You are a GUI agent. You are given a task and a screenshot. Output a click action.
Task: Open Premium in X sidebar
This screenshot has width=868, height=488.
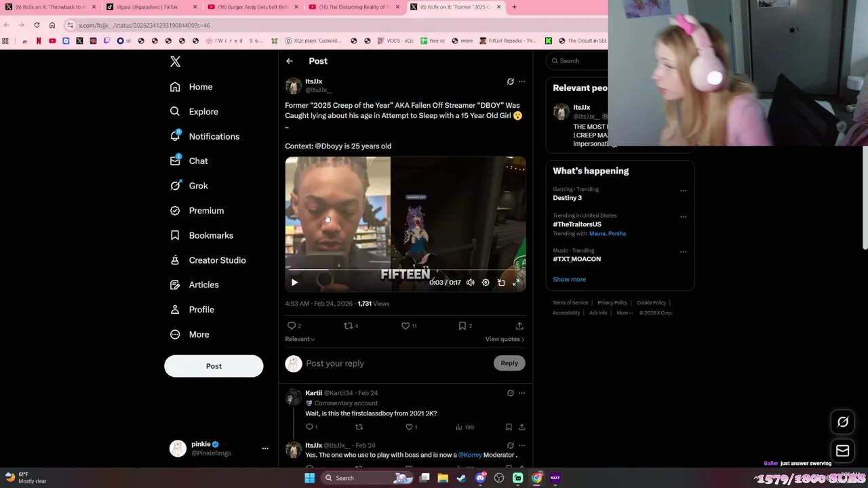[x=197, y=211]
